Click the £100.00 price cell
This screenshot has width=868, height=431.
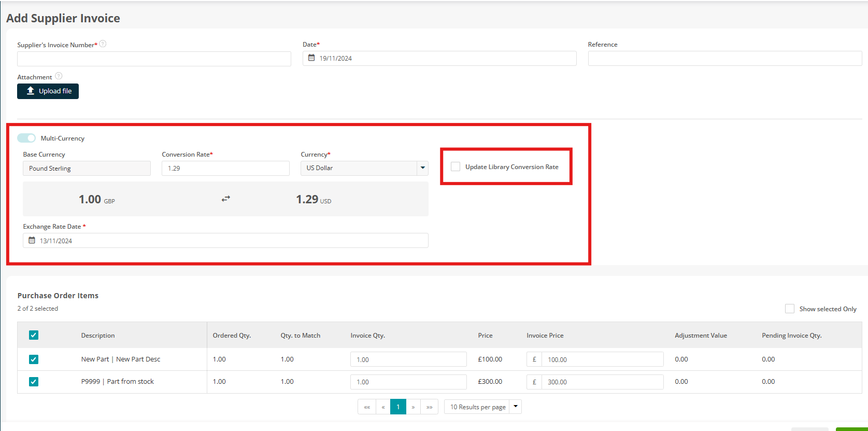490,359
